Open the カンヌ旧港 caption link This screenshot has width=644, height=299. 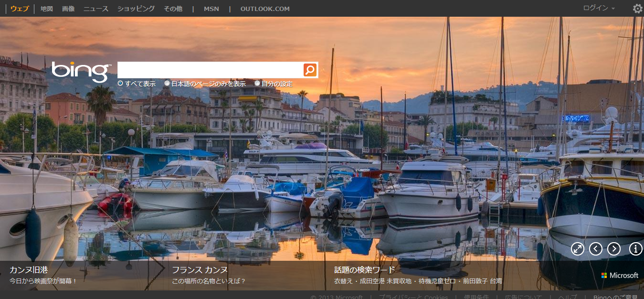[29, 270]
